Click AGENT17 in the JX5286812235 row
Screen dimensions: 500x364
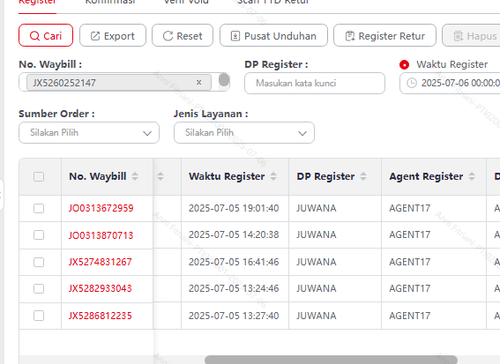[x=410, y=316]
